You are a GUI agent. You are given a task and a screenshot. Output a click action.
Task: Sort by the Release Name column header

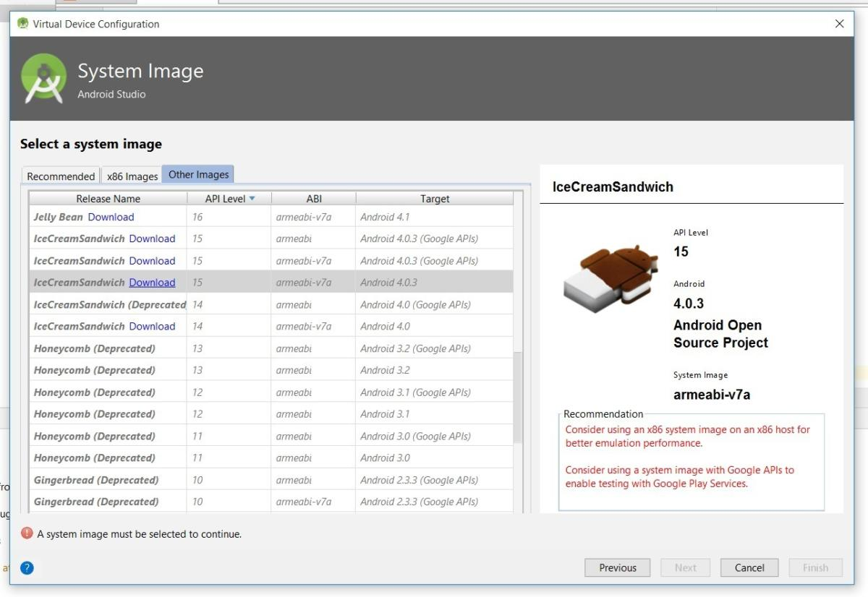click(x=108, y=199)
